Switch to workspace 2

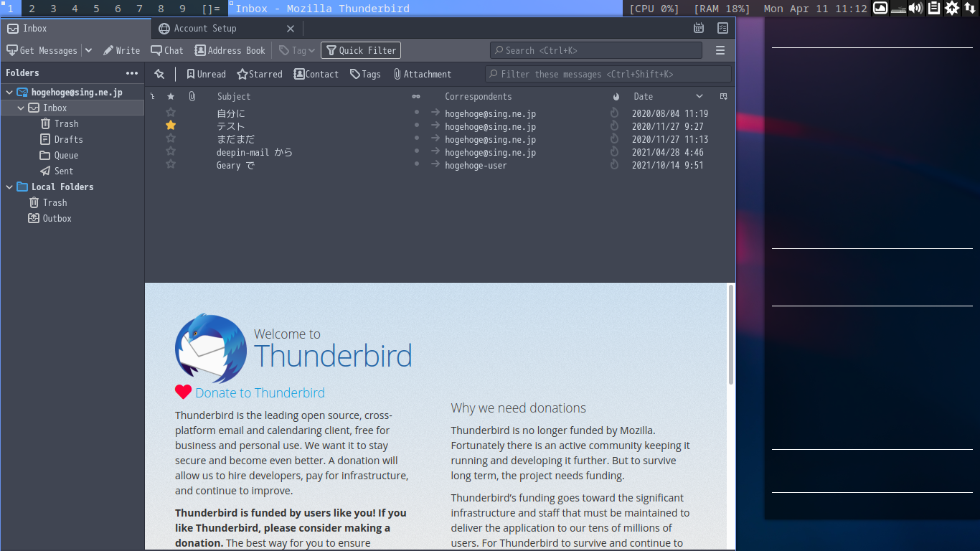[x=32, y=9]
